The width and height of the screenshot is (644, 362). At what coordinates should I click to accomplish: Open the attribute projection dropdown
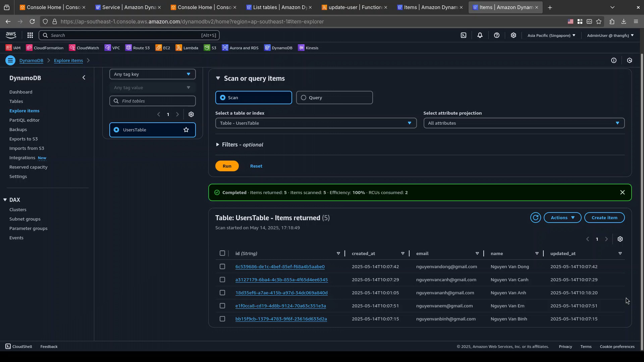pos(524,123)
